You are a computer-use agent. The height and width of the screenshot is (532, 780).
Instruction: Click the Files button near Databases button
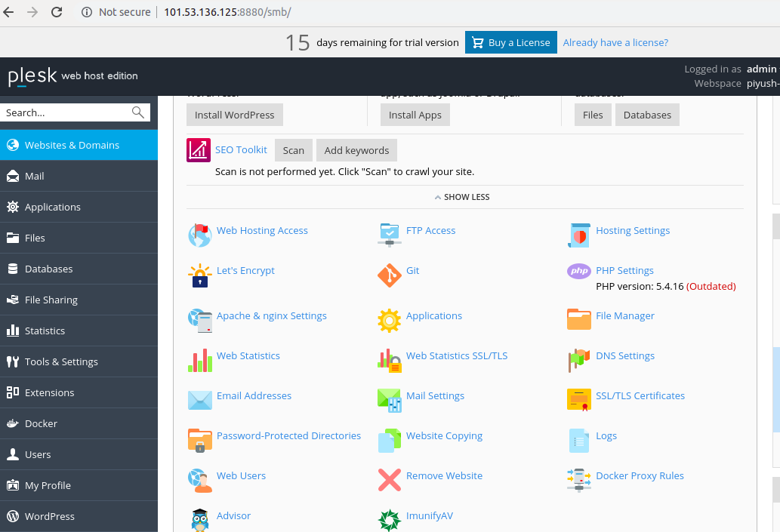(x=593, y=115)
